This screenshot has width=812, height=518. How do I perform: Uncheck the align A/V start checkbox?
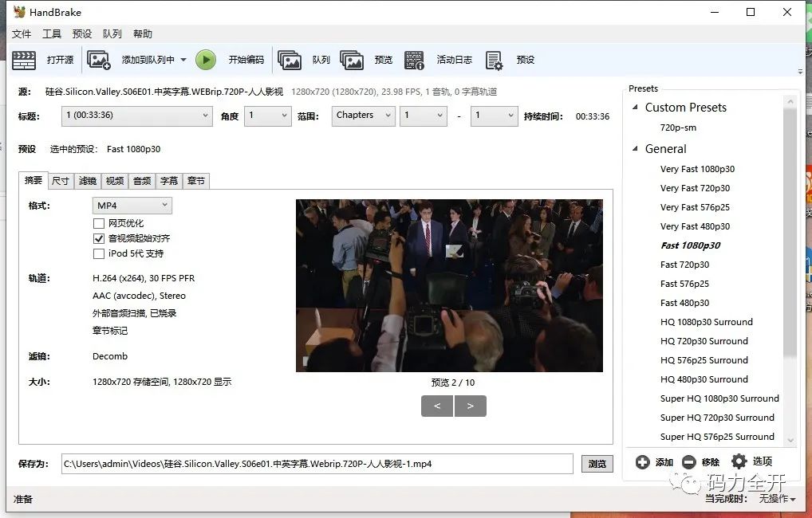(x=98, y=238)
